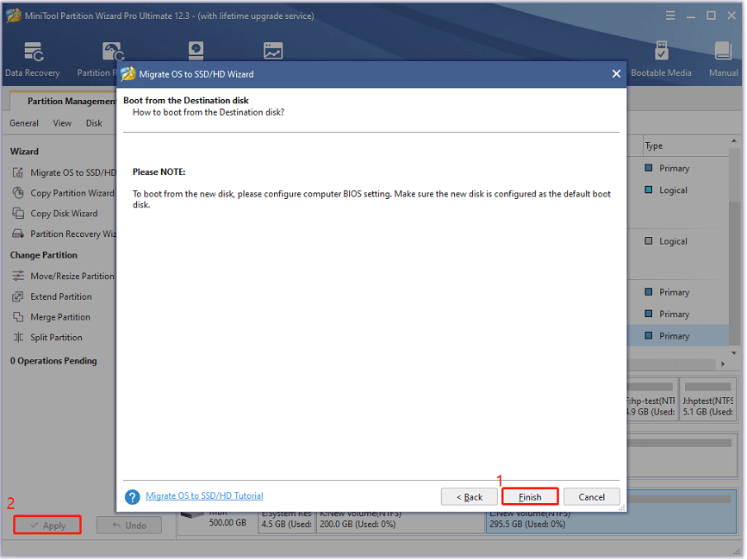
Task: Click the Type column header
Action: tap(654, 146)
